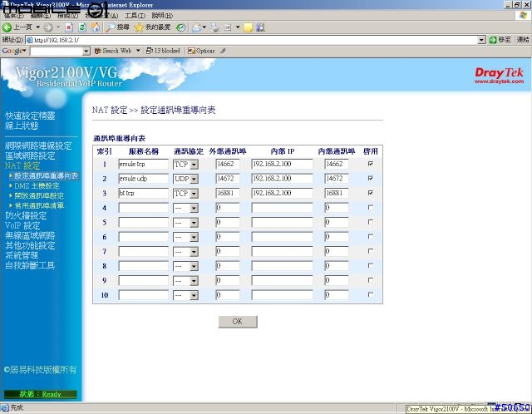Screen dimensions: 532x414
Task: Click the Stop loading icon
Action: [69, 27]
